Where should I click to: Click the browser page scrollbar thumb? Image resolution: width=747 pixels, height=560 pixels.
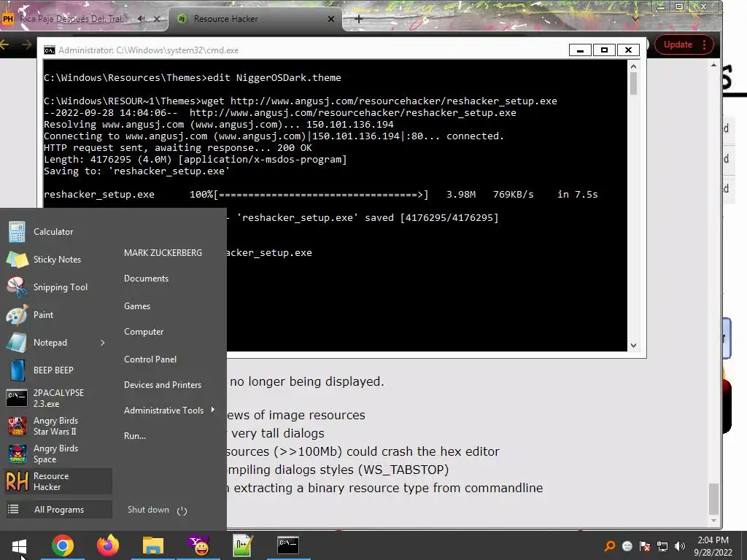click(x=713, y=499)
